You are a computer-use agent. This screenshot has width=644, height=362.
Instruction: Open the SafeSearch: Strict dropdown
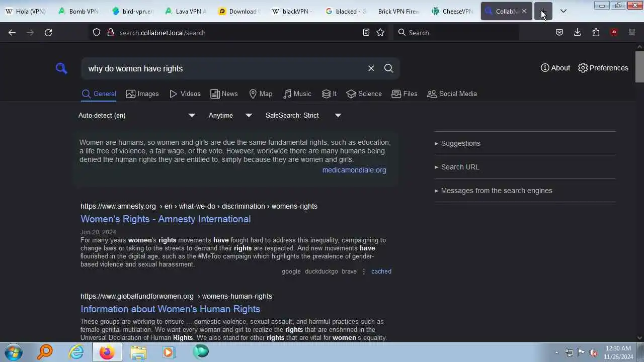point(303,115)
